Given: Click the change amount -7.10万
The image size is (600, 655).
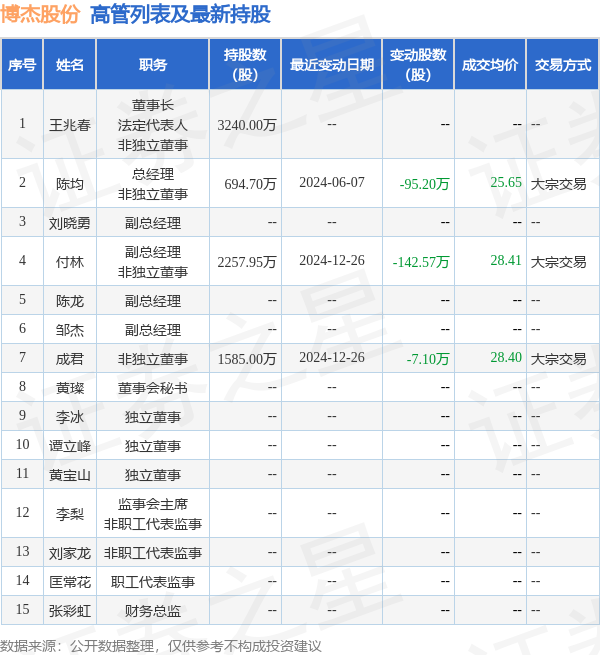Looking at the screenshot, I should pos(428,358).
